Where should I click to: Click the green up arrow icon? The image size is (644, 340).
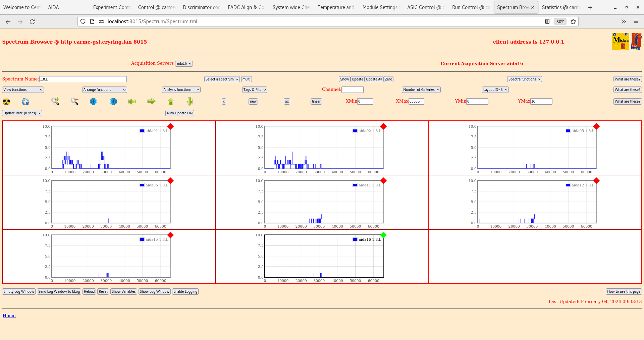coord(171,101)
